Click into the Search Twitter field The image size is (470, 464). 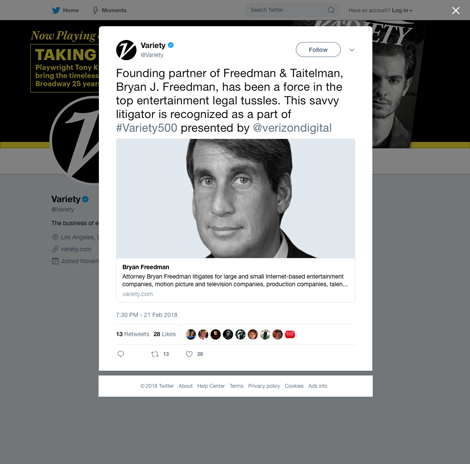[287, 10]
